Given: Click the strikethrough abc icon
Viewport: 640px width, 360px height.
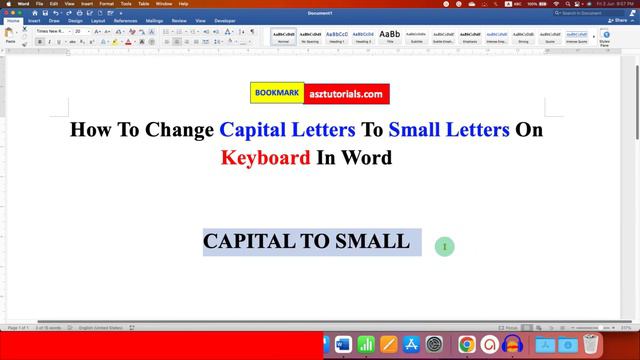Looking at the screenshot, I should [73, 42].
